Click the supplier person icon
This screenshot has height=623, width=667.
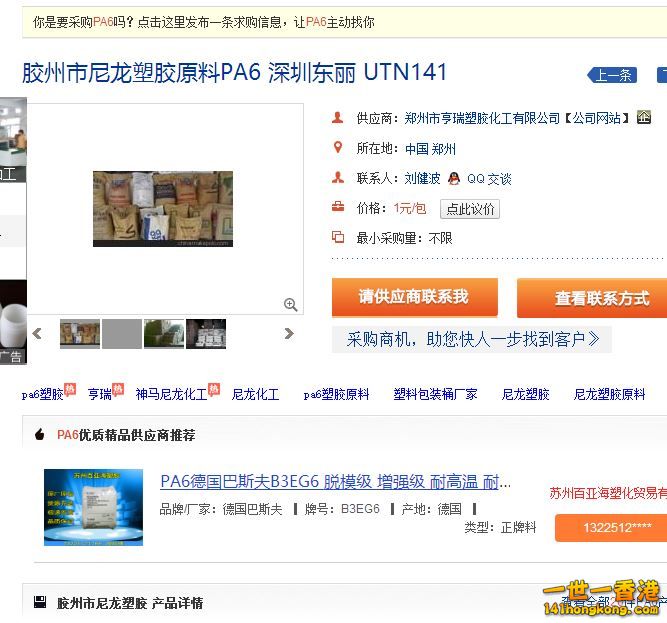pyautogui.click(x=338, y=117)
